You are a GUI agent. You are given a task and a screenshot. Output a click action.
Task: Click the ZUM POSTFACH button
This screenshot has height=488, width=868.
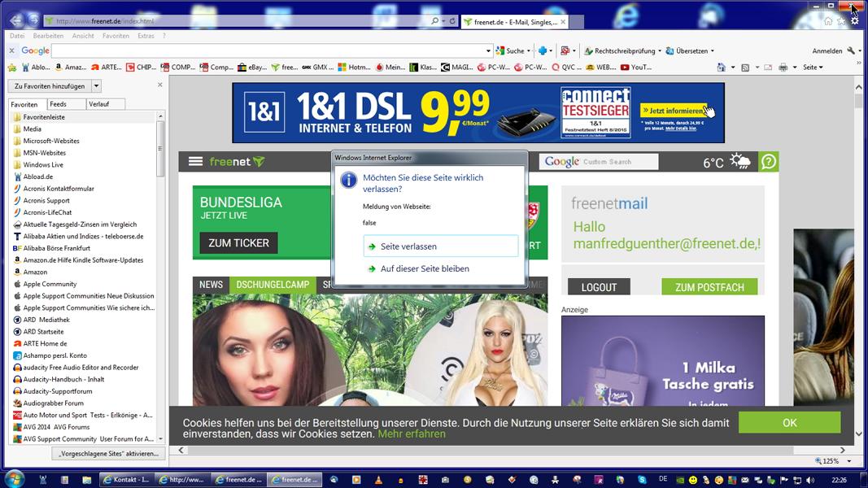709,287
